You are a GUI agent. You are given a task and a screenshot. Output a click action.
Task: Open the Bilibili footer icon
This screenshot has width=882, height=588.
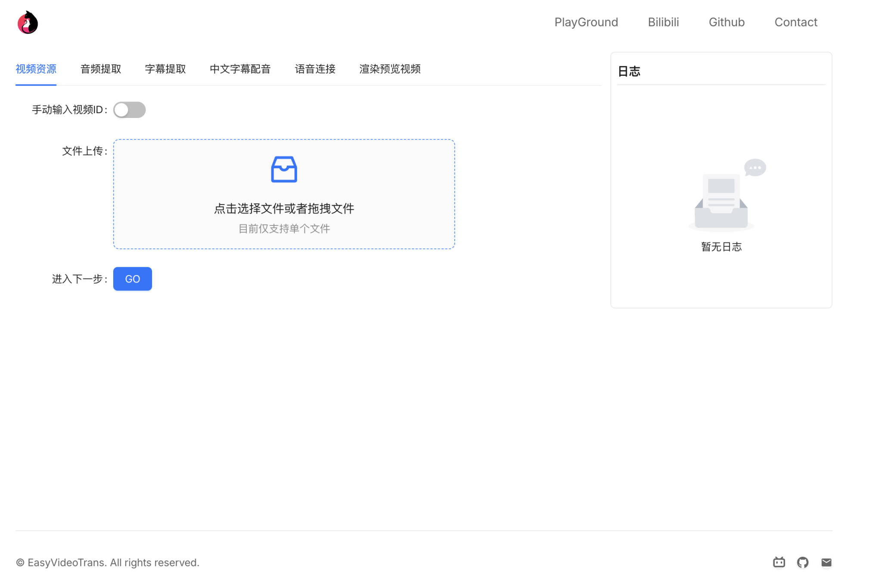pyautogui.click(x=779, y=562)
